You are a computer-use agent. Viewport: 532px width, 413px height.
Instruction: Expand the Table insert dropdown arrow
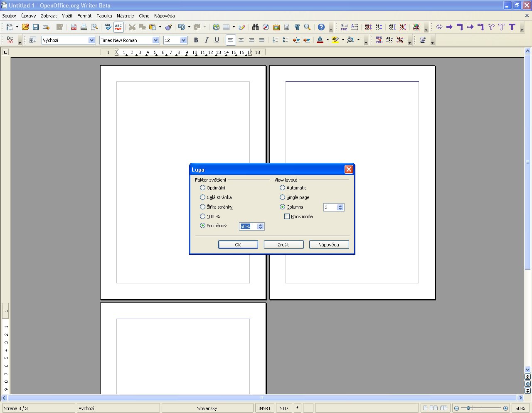coord(234,27)
